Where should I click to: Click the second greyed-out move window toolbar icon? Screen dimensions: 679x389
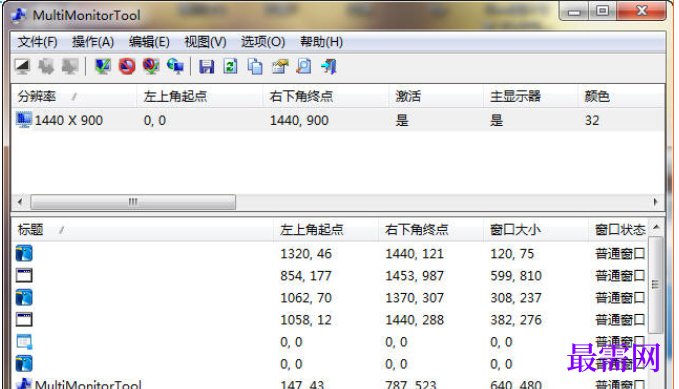(x=46, y=66)
